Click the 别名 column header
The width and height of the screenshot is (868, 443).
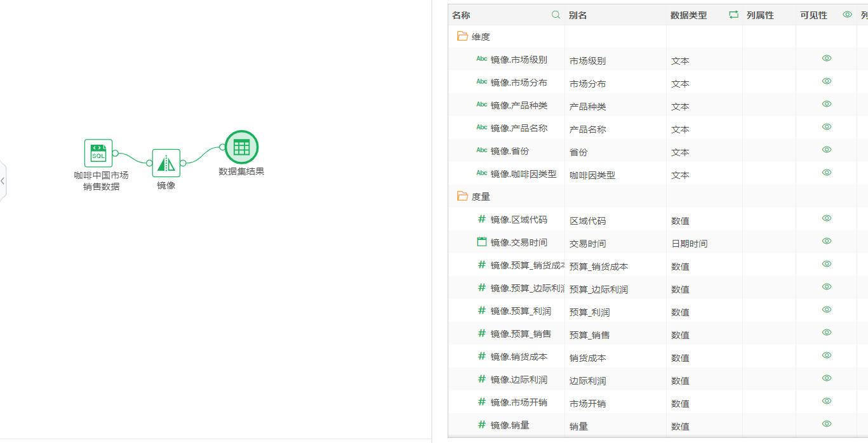click(578, 15)
